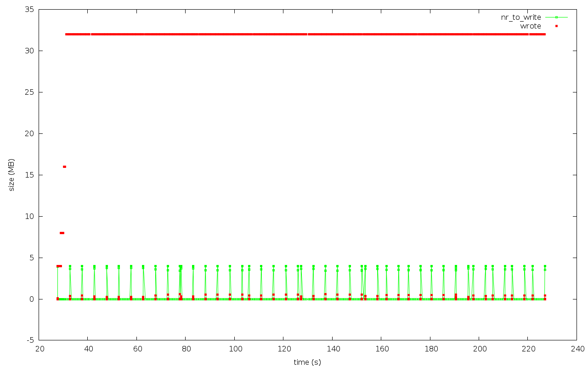Click the red data point at 16 MB

64,167
